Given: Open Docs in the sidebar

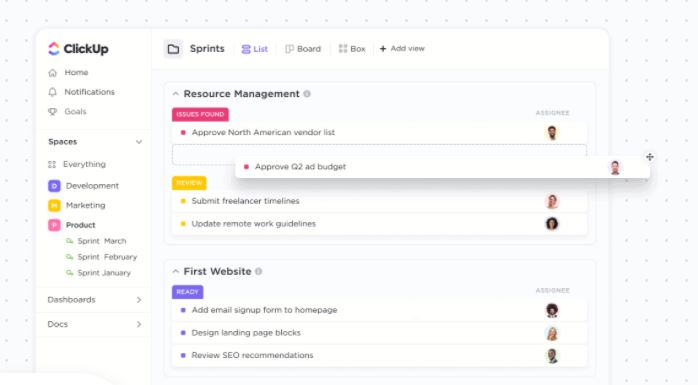Looking at the screenshot, I should click(x=57, y=324).
